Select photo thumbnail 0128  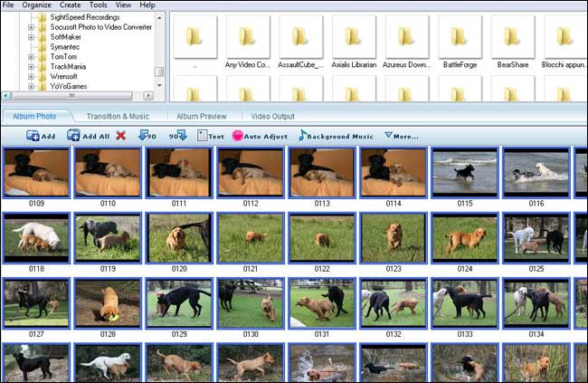click(x=108, y=303)
